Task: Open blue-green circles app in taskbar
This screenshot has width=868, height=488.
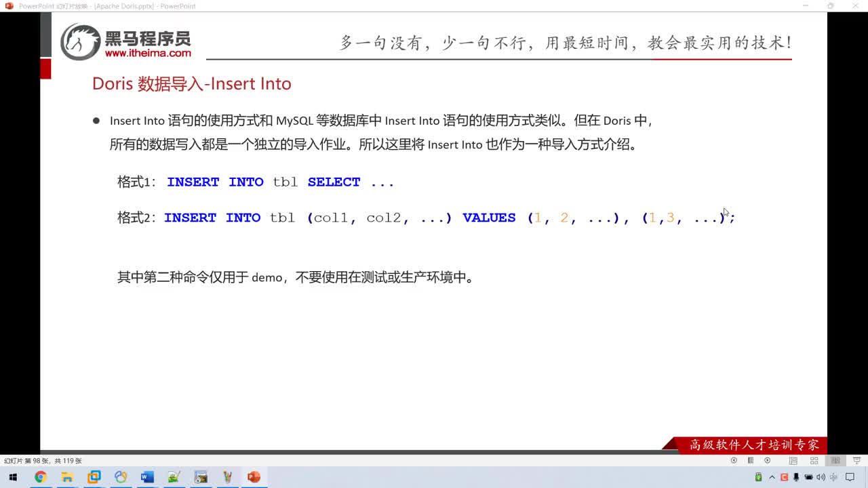Action: pyautogui.click(x=121, y=477)
